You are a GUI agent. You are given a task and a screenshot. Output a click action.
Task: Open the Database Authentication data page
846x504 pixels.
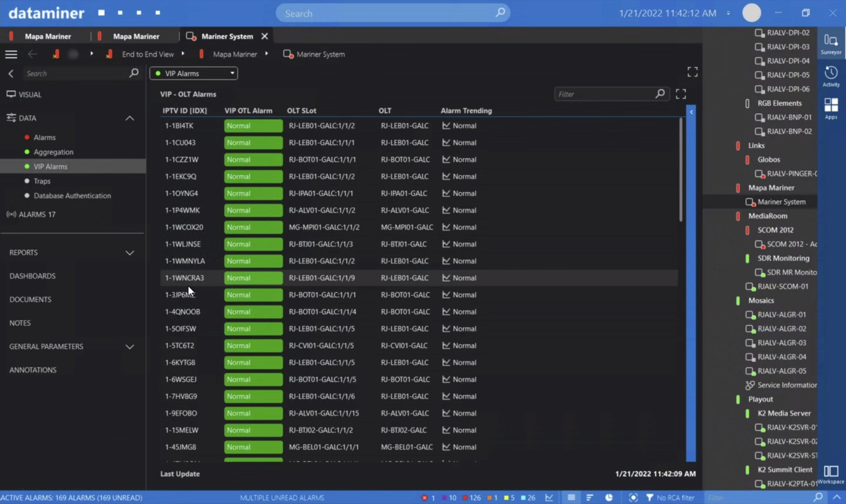click(x=72, y=196)
